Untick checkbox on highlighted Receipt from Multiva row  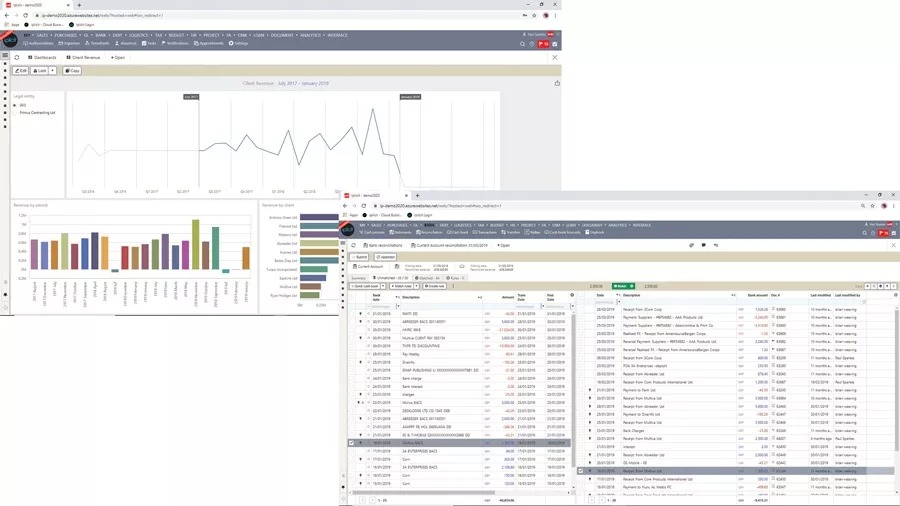point(580,471)
